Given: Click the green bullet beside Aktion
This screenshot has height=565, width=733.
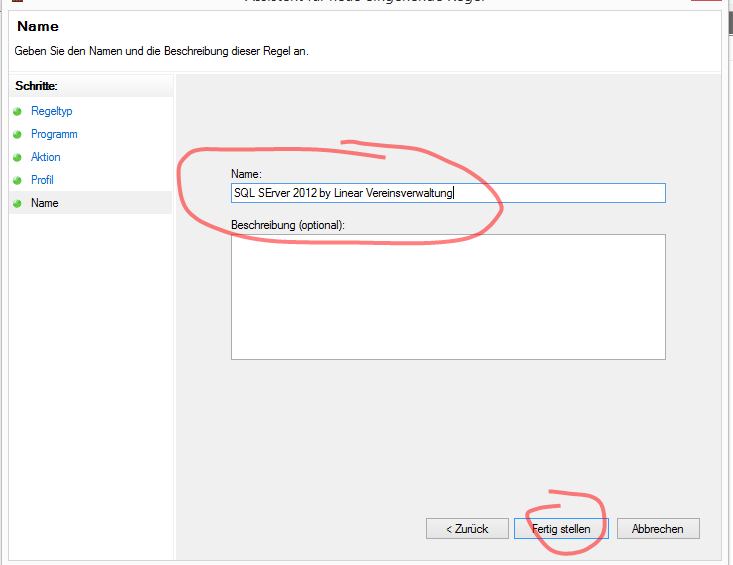Looking at the screenshot, I should point(17,157).
